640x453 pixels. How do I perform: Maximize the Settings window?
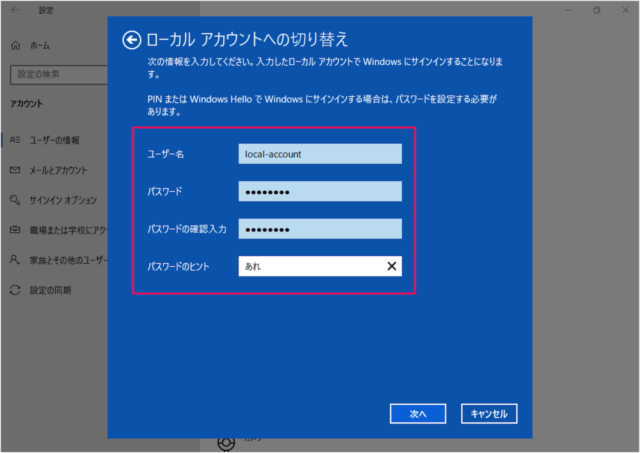click(597, 10)
